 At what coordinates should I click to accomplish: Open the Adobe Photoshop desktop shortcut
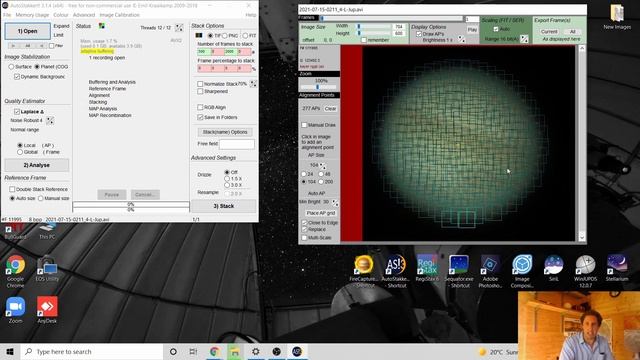click(x=490, y=271)
